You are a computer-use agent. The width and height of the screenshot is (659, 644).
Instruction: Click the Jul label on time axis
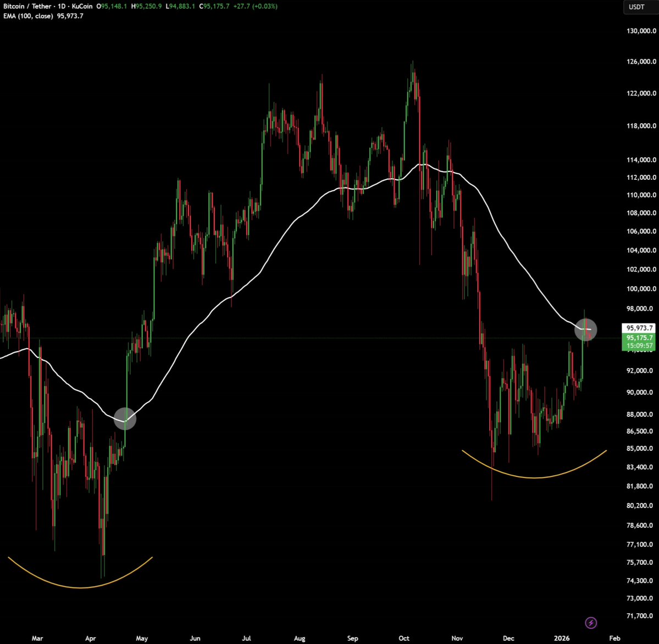[x=246, y=638]
